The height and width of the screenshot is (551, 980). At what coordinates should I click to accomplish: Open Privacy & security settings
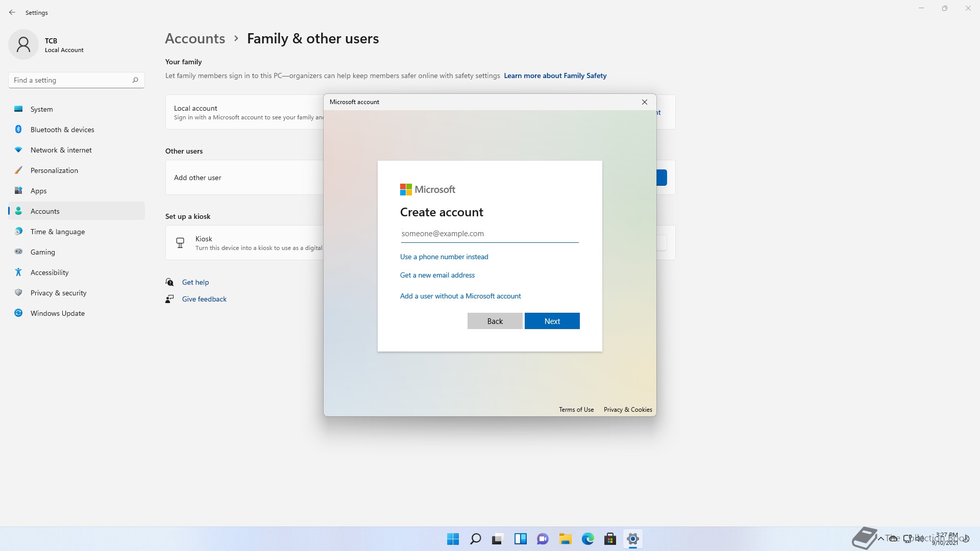pos(77,293)
